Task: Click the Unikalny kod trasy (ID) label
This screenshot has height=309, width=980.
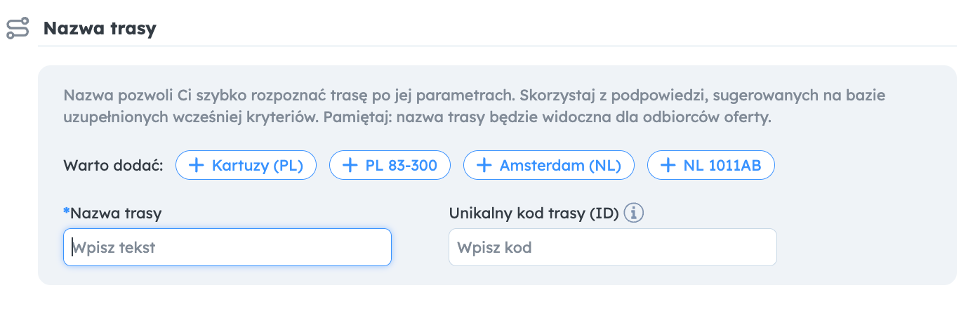Action: [x=534, y=213]
